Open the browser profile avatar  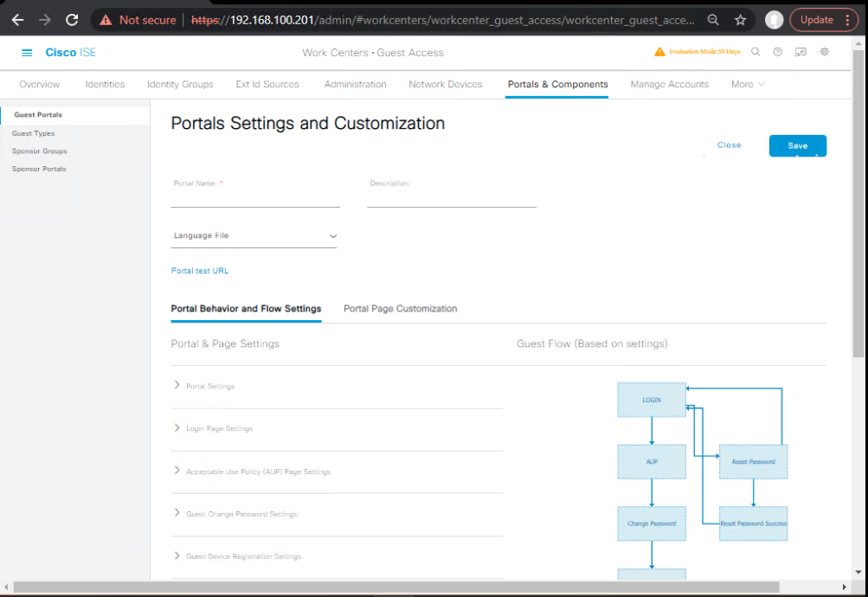774,20
